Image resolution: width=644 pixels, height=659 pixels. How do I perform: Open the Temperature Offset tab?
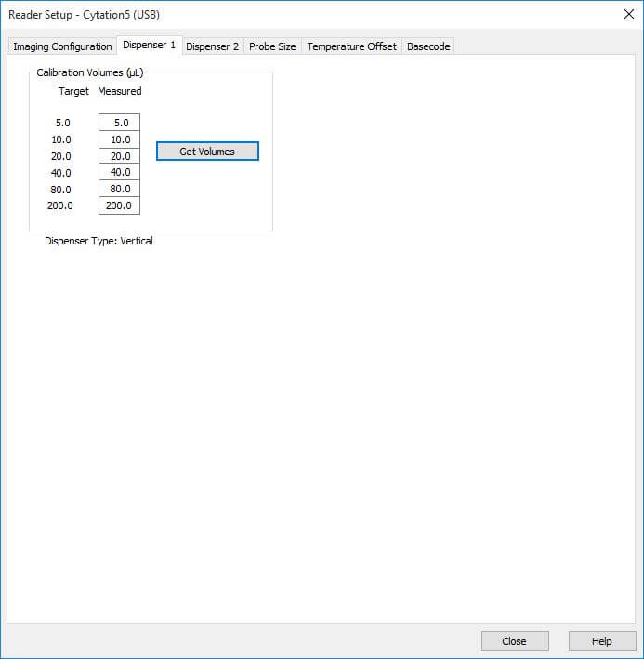[x=351, y=46]
